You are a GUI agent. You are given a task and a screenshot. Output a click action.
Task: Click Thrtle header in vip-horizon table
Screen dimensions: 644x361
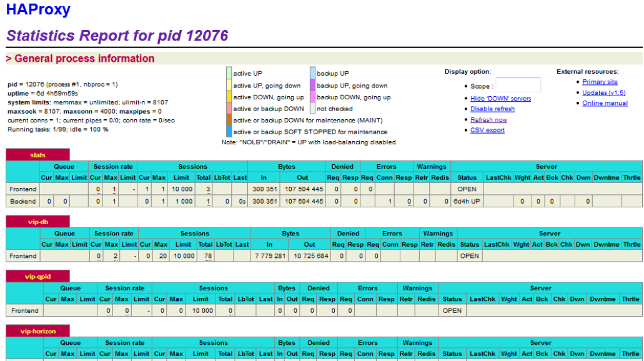[630, 354]
